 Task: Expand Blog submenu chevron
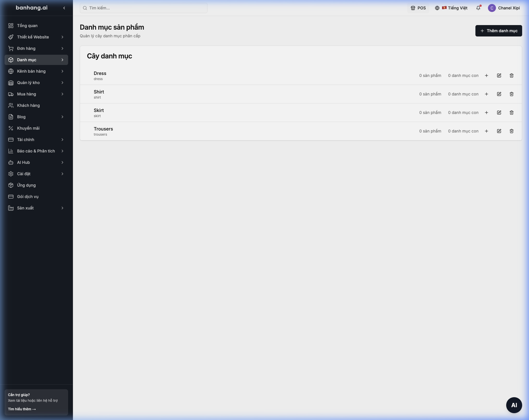[x=62, y=117]
